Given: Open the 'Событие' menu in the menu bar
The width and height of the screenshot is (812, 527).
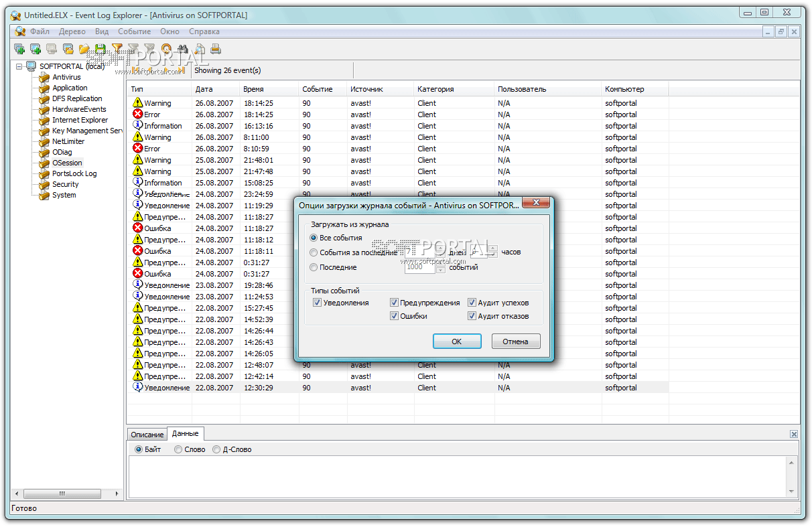Looking at the screenshot, I should tap(134, 31).
